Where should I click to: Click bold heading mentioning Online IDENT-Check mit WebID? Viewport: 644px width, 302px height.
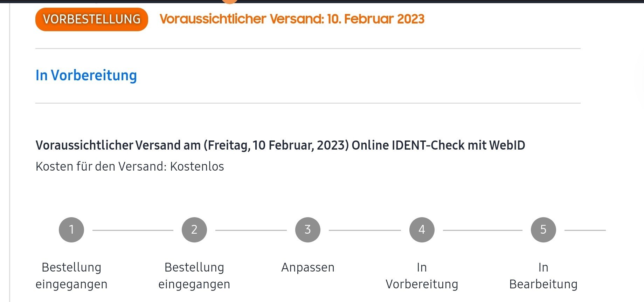(x=280, y=145)
